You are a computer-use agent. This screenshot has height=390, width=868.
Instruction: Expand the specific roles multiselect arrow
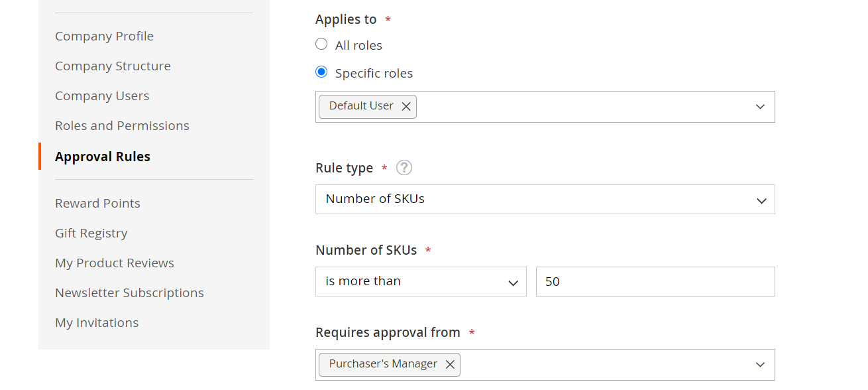[x=760, y=107]
